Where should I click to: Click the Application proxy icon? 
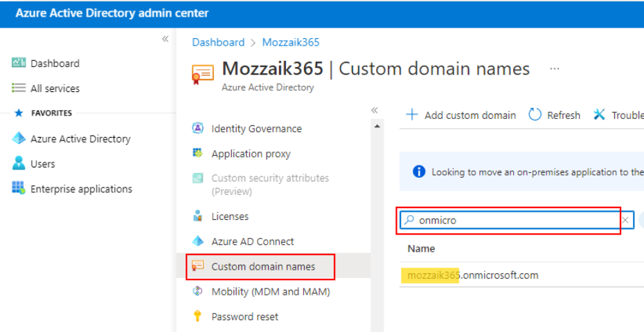point(198,153)
